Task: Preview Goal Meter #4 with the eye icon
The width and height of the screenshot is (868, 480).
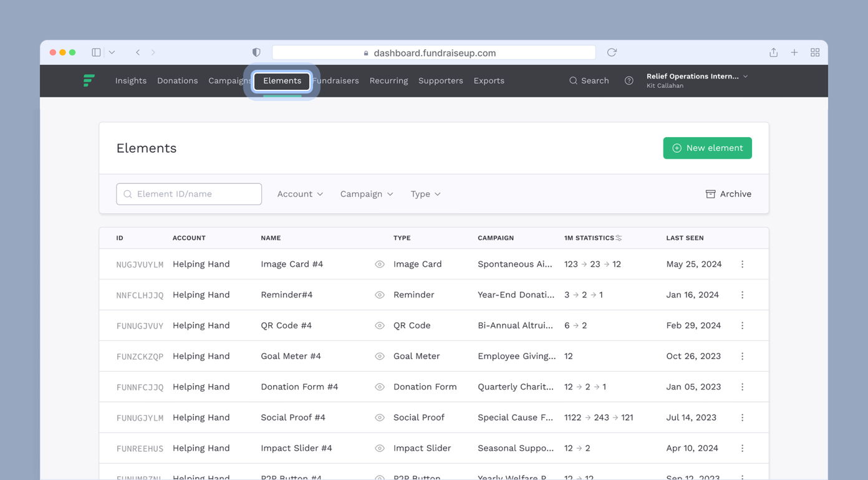Action: click(380, 356)
